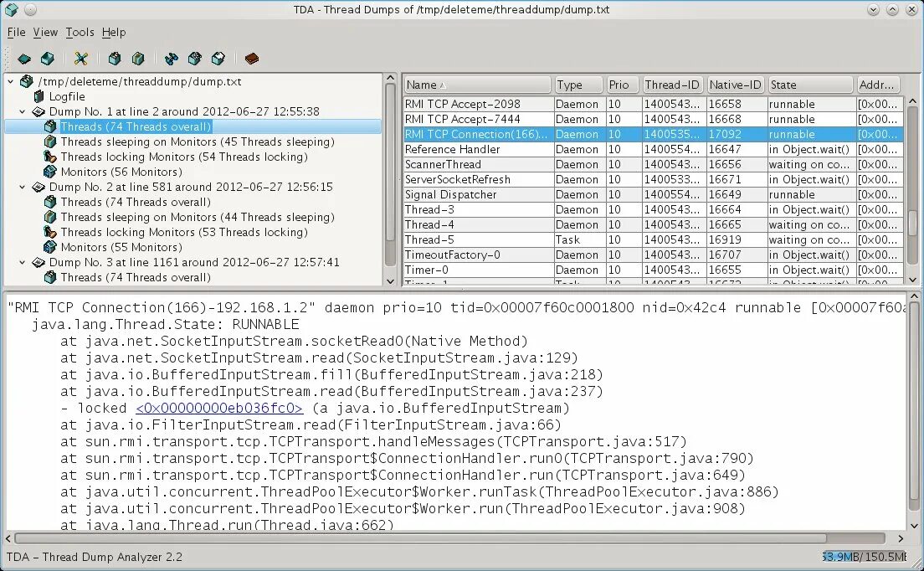
Task: Click toolbar icon right of binoculars
Action: [194, 59]
